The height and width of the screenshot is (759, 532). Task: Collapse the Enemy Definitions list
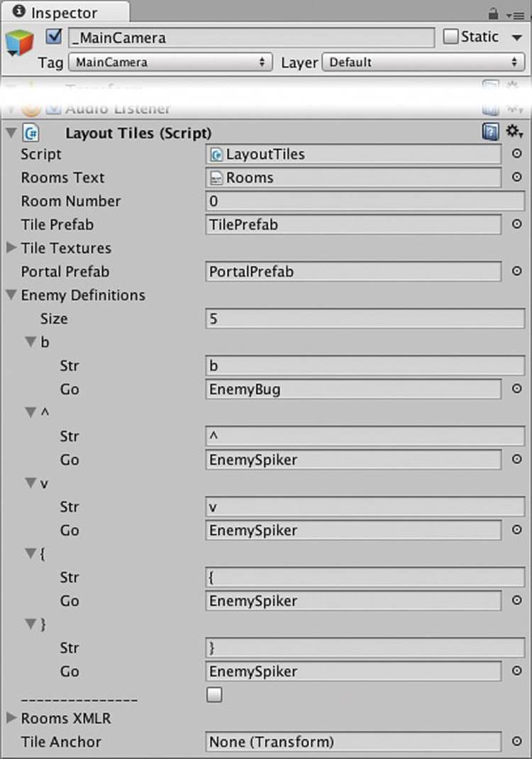pos(11,294)
